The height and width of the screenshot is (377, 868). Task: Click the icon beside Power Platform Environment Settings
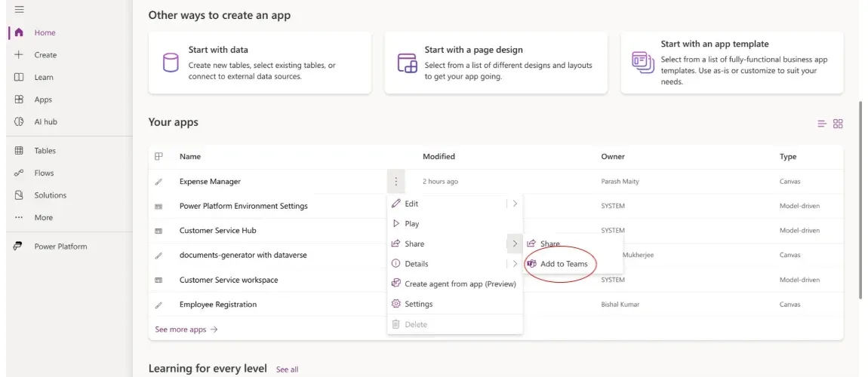tap(159, 206)
